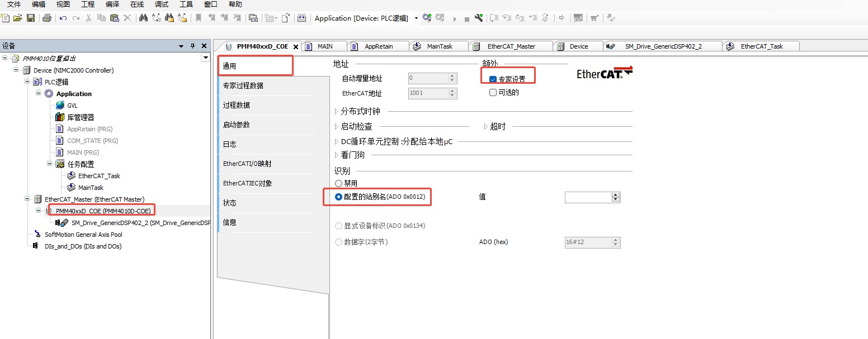Expand the 看门狗 section

[337, 155]
